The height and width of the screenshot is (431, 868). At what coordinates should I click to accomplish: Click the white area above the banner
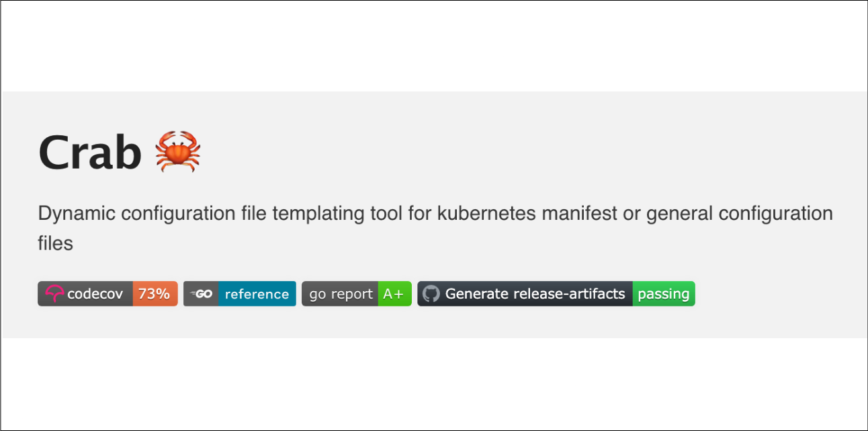point(434,46)
